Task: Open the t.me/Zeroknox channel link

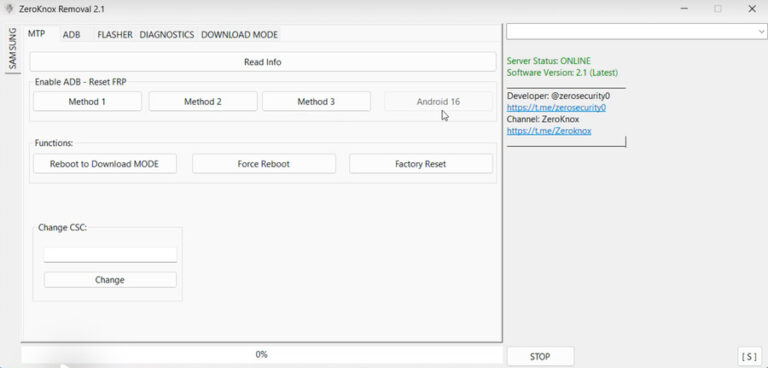Action: point(549,131)
